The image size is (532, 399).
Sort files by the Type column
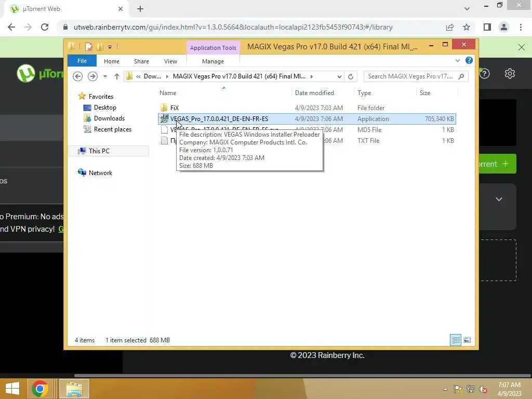pyautogui.click(x=364, y=93)
